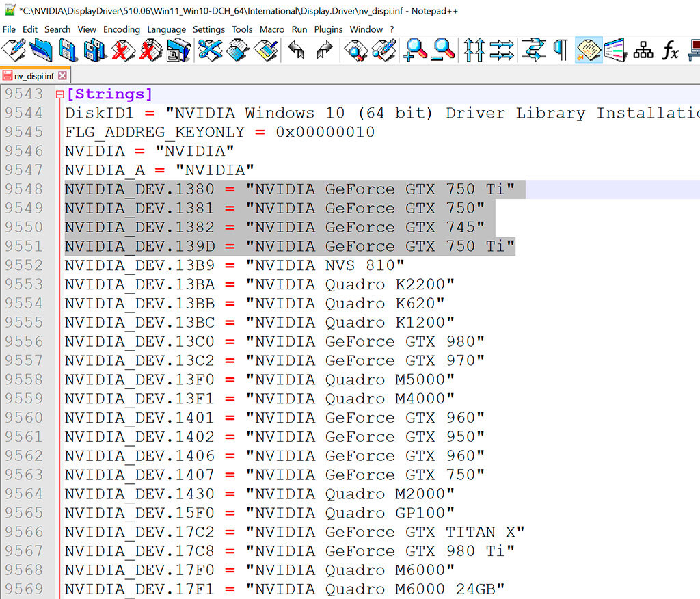The image size is (700, 599).
Task: Click the Close All documents icon
Action: pyautogui.click(x=151, y=50)
